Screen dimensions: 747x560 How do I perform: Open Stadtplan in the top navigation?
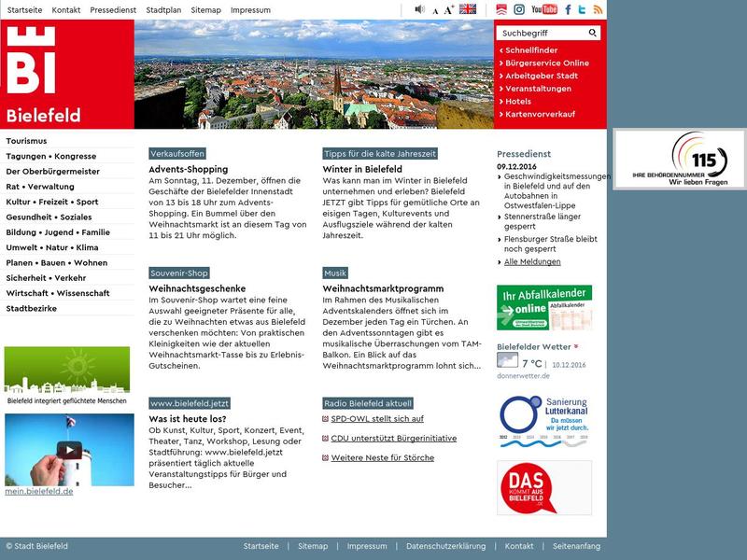tap(163, 10)
